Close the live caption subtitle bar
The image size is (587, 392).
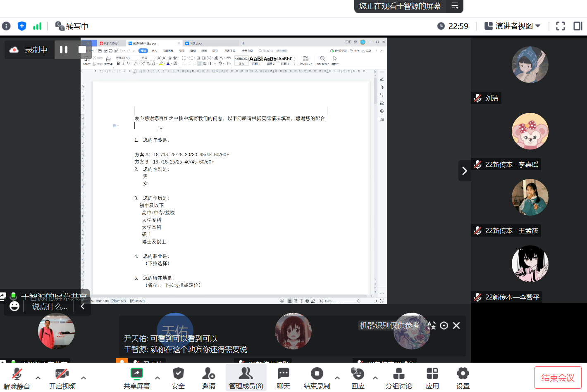pos(456,325)
